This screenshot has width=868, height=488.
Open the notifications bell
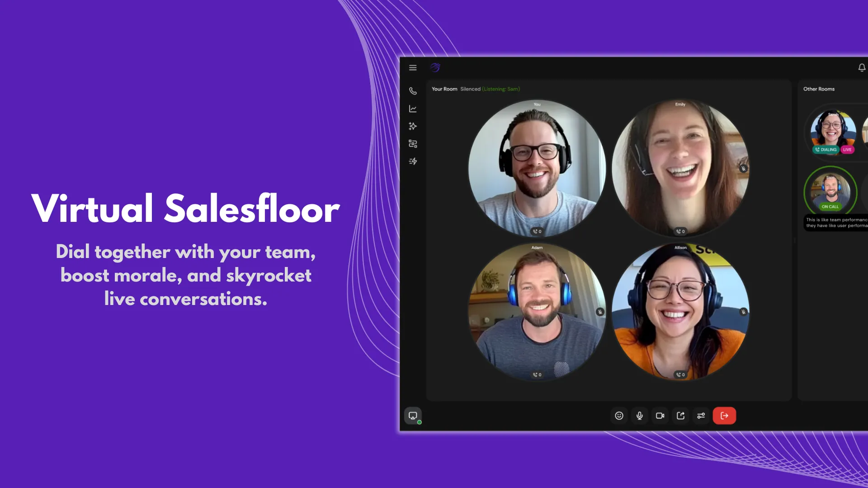[862, 68]
